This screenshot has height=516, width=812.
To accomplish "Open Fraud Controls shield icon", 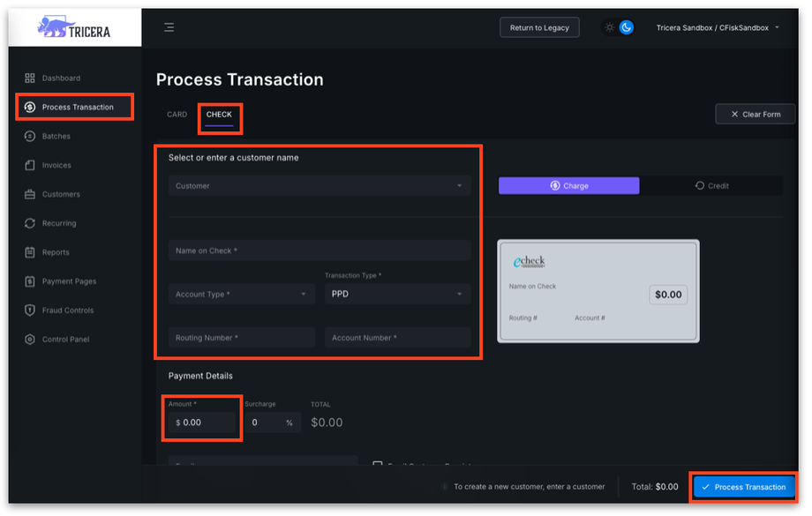I will point(30,310).
